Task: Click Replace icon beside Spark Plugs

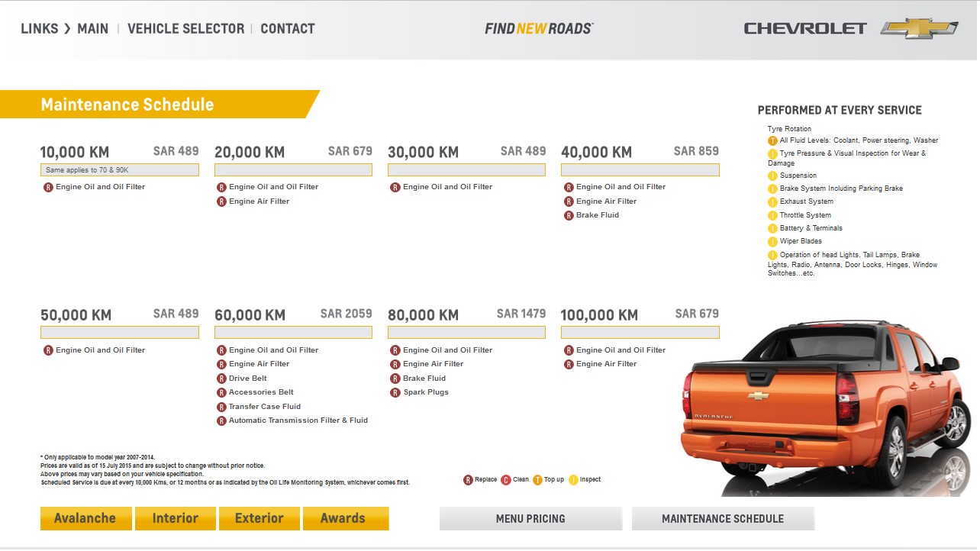Action: (395, 393)
